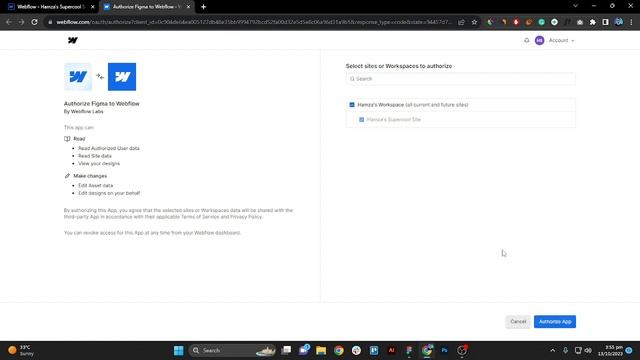Image resolution: width=640 pixels, height=360 pixels.
Task: Open the clock and date panel
Action: pos(611,350)
